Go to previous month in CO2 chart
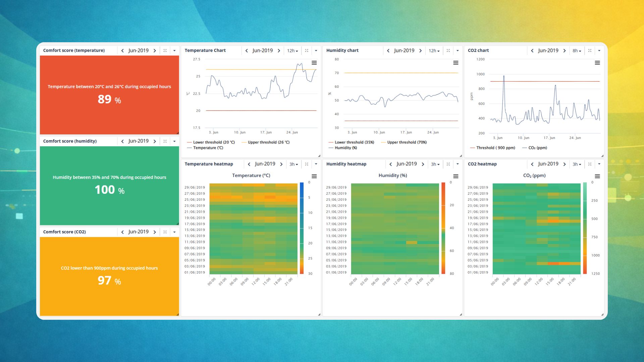The height and width of the screenshot is (362, 644). [x=532, y=51]
